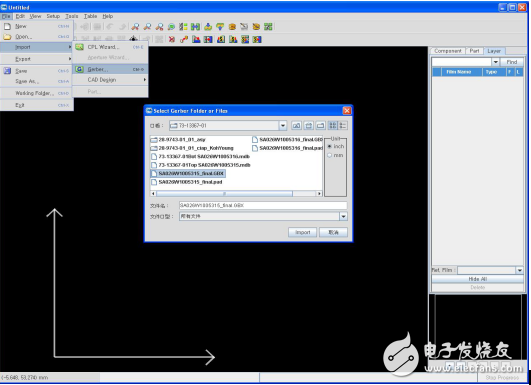Screen dimensions: 531x385
Task: Click the green double-arrow fit-width toolbar icon
Action: tap(195, 27)
